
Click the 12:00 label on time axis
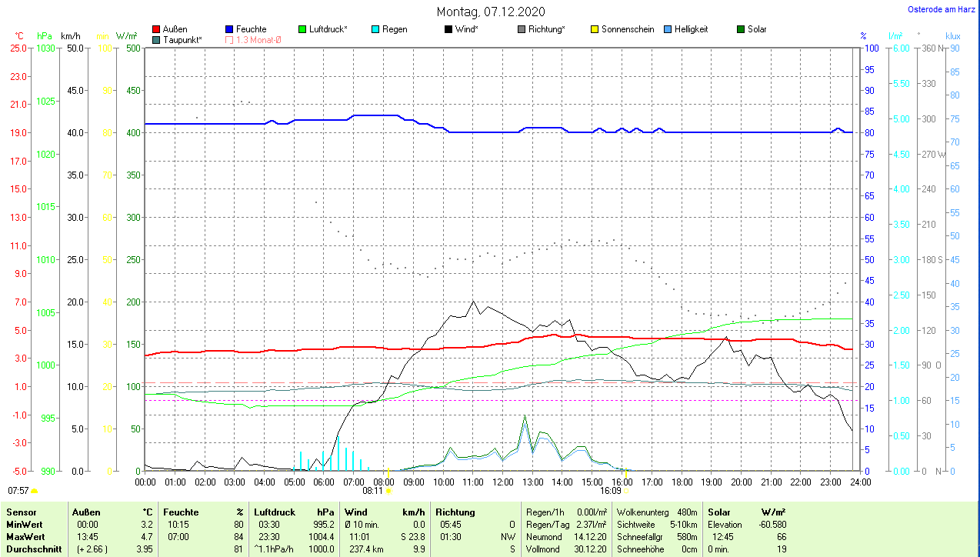click(502, 482)
